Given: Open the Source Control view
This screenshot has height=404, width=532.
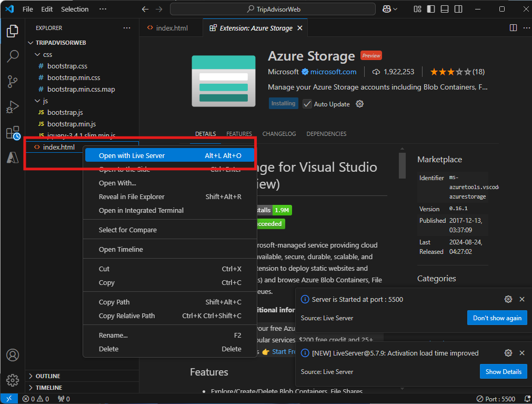Looking at the screenshot, I should [13, 82].
